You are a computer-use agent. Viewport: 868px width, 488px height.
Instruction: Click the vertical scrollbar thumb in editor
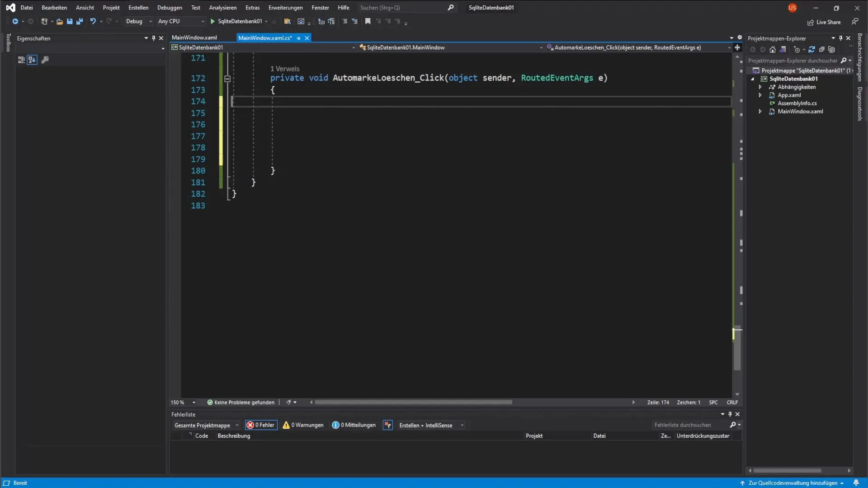[x=737, y=348]
